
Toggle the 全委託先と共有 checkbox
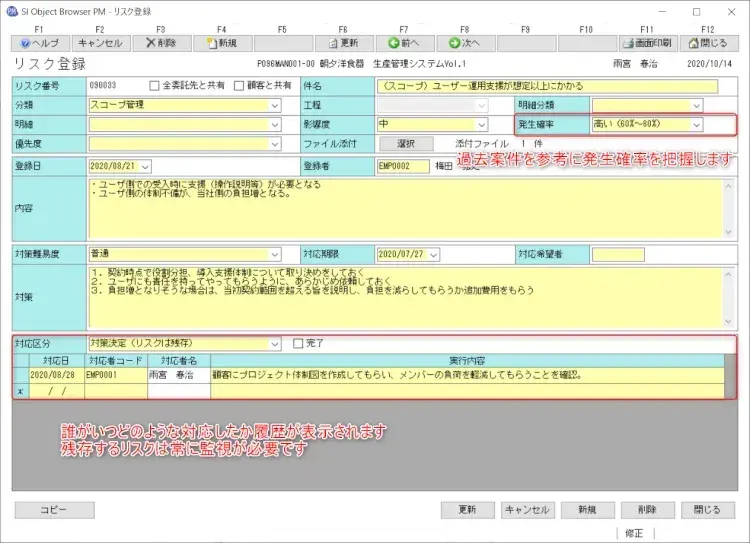154,86
